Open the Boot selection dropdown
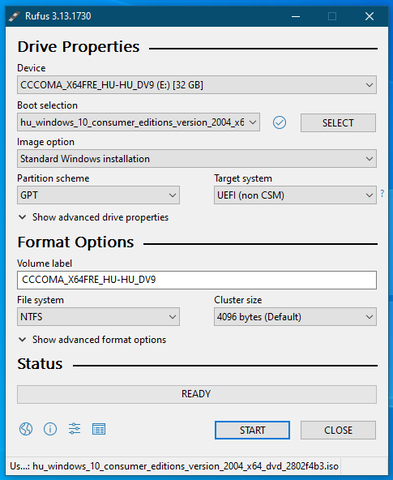This screenshot has width=393, height=480. coord(138,122)
